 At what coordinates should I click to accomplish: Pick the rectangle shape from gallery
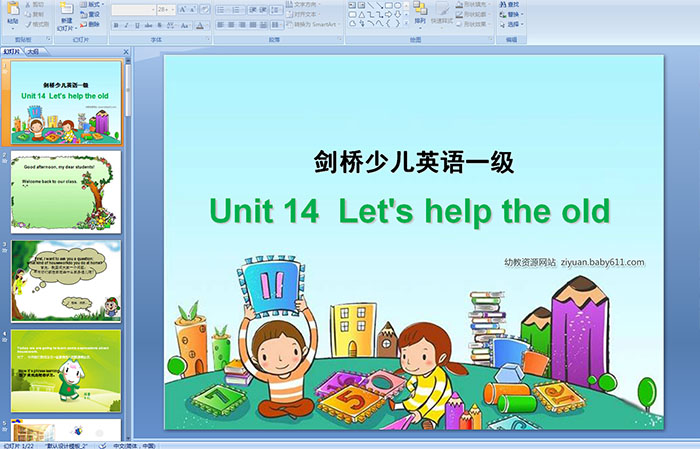point(388,5)
